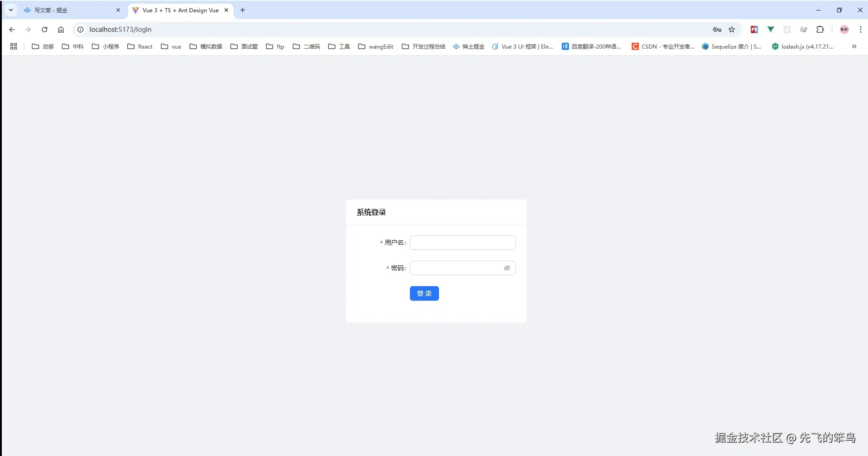Open the React bookmarks folder
The width and height of the screenshot is (868, 456).
click(x=140, y=46)
